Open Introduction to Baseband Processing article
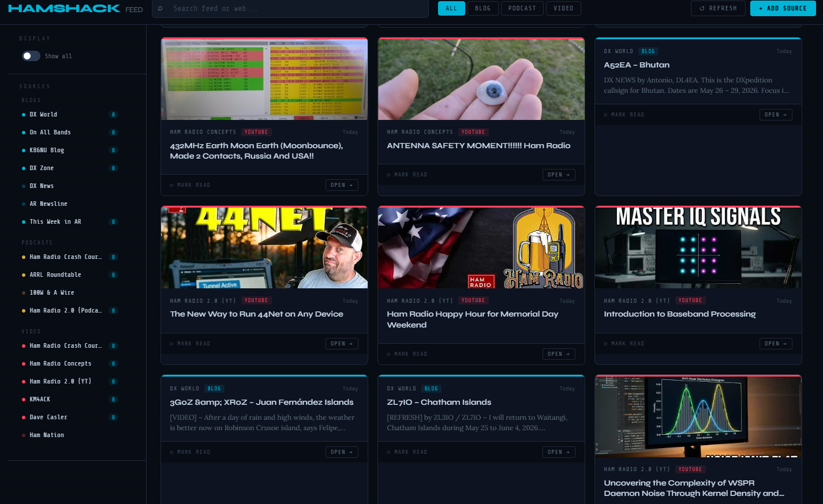Viewport: 823px width, 504px height. [x=776, y=344]
